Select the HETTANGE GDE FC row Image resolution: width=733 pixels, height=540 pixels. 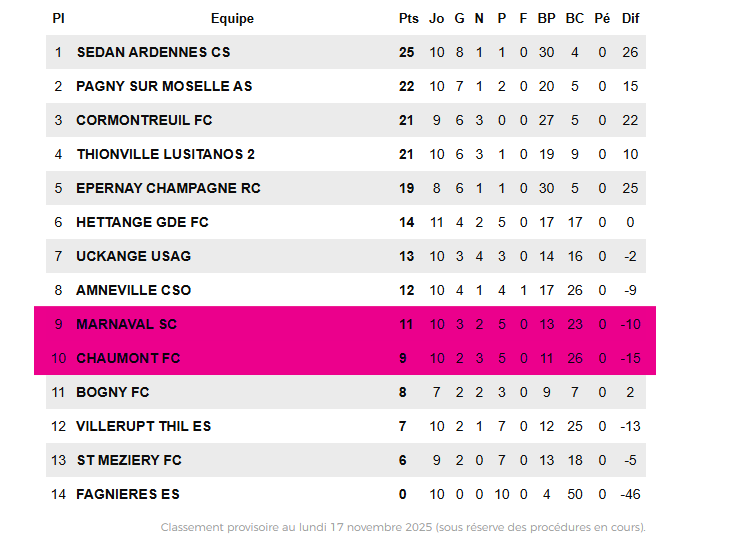[x=142, y=222]
